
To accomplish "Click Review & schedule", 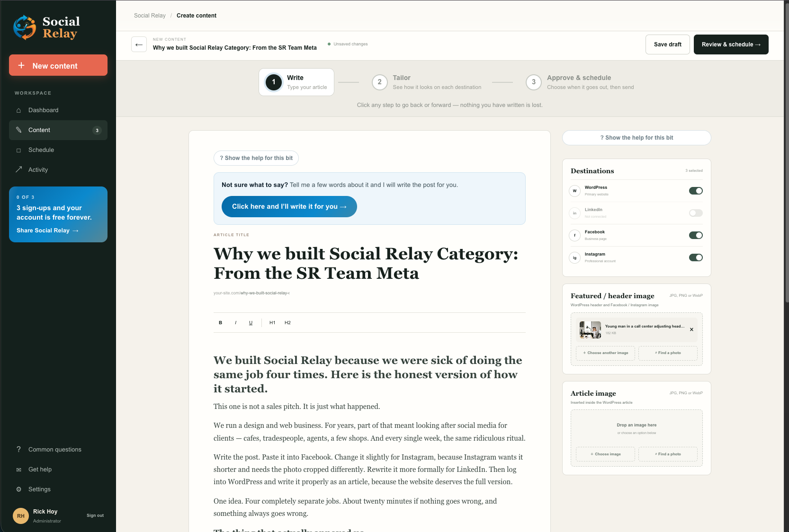I will click(731, 44).
